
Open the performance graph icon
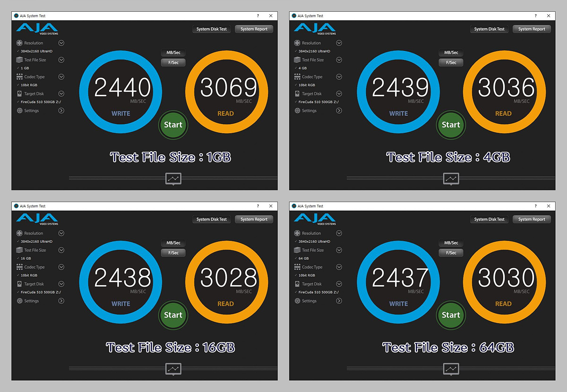coord(173,179)
